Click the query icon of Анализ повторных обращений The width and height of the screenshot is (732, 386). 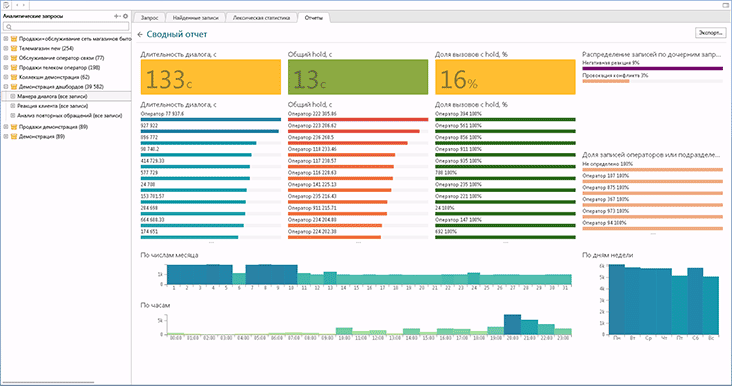13,115
